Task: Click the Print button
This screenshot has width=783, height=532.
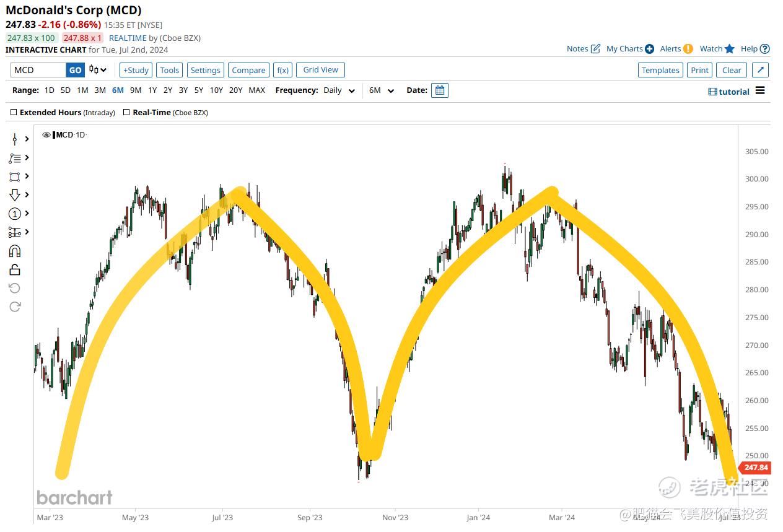Action: click(700, 70)
